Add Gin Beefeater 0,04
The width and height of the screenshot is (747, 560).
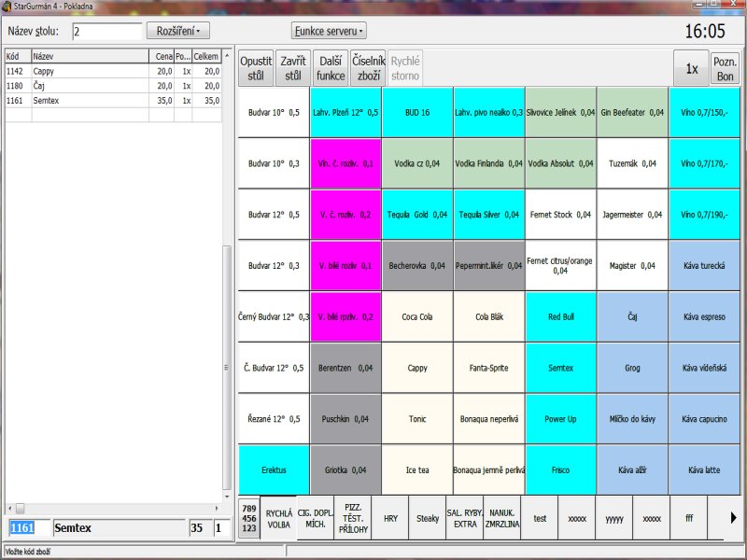point(632,112)
